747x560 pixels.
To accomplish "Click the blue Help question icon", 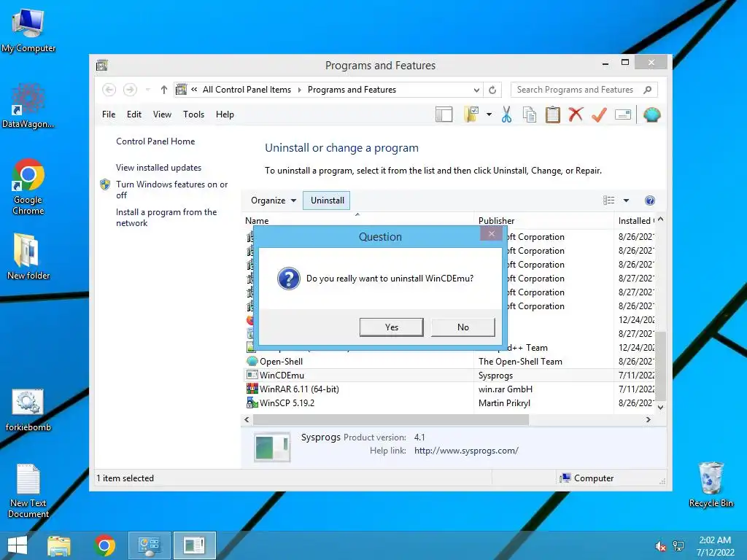I will click(649, 201).
